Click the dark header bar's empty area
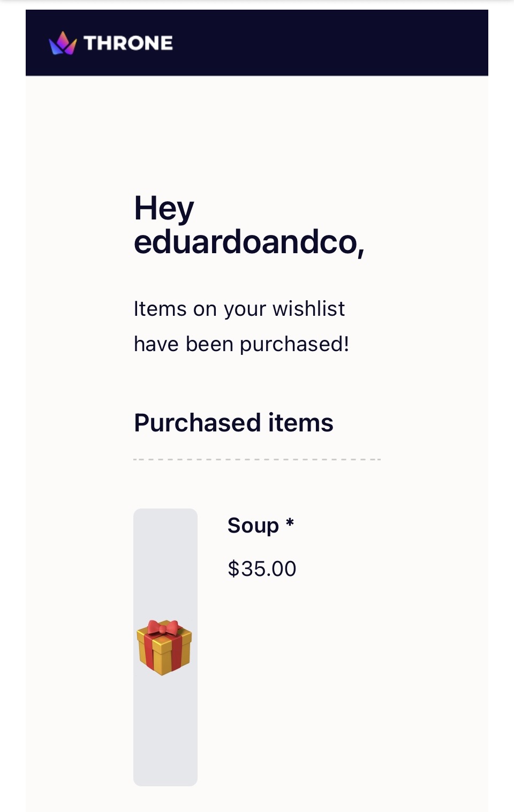 coord(332,43)
